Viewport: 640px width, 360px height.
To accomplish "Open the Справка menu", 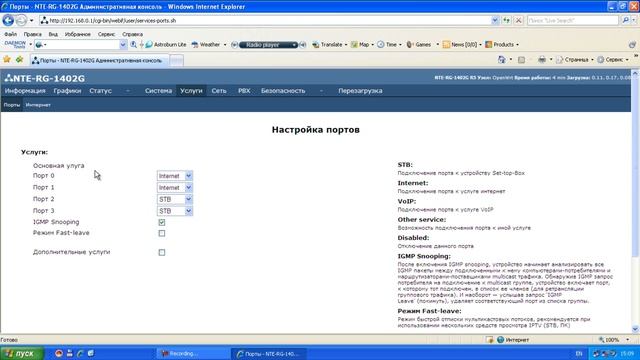I will 132,34.
